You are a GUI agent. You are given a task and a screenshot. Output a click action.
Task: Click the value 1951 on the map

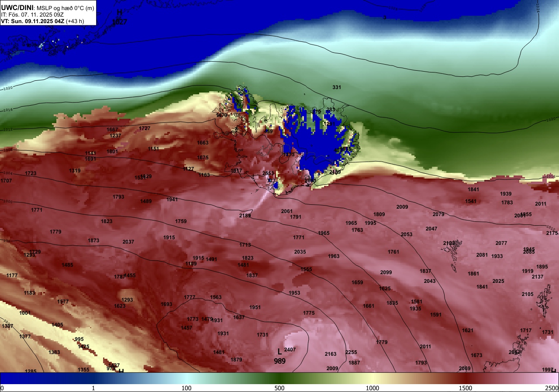[x=255, y=307]
